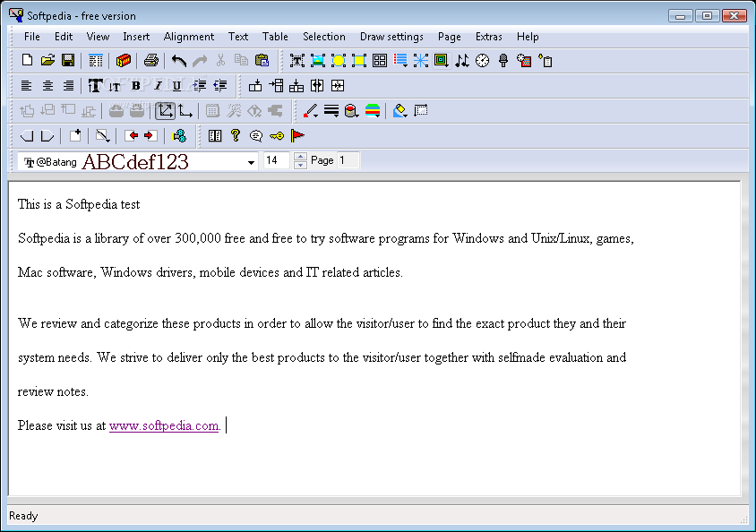
Task: Click the red brick wall toolbar icon
Action: click(x=124, y=60)
